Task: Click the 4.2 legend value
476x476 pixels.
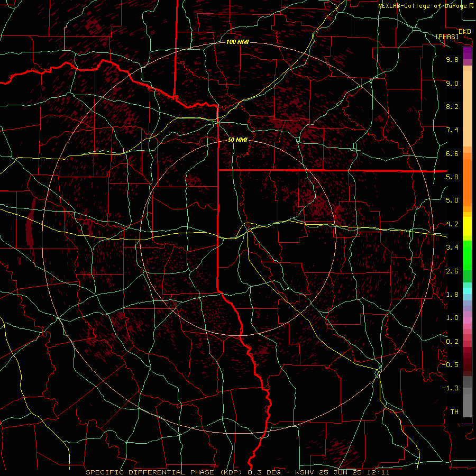Action: click(452, 224)
